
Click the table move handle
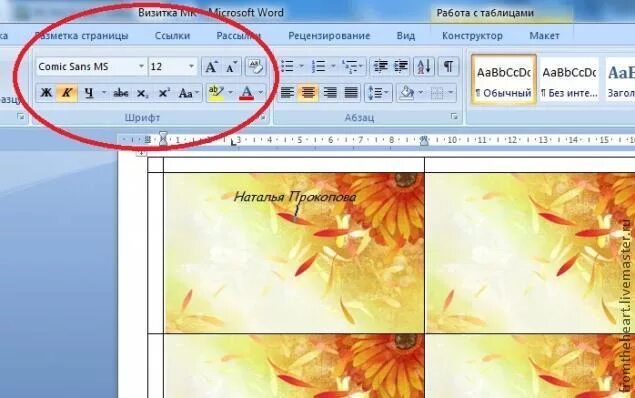point(141,153)
